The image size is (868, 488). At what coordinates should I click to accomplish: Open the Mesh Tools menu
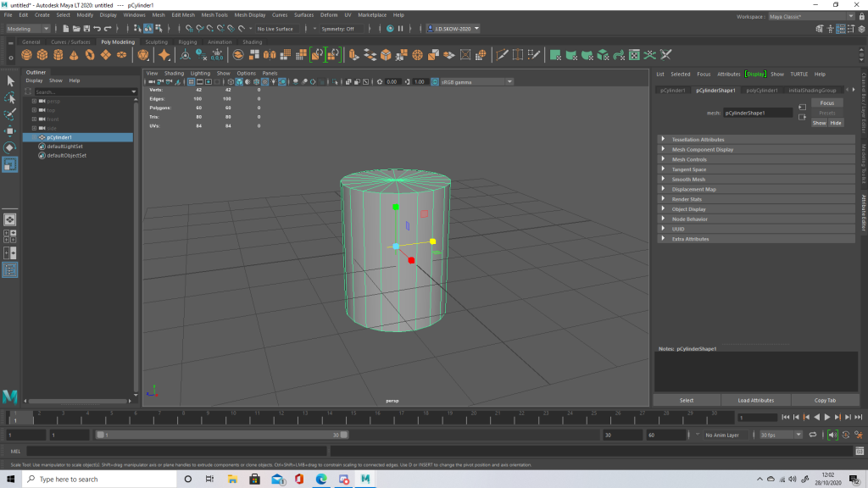(214, 15)
